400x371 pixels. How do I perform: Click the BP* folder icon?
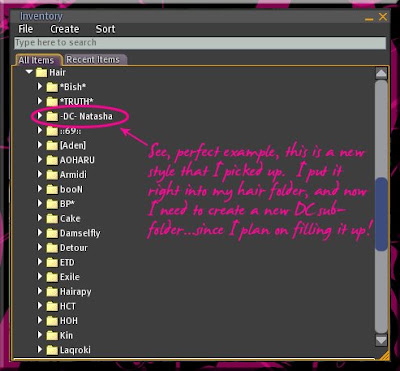tap(52, 204)
